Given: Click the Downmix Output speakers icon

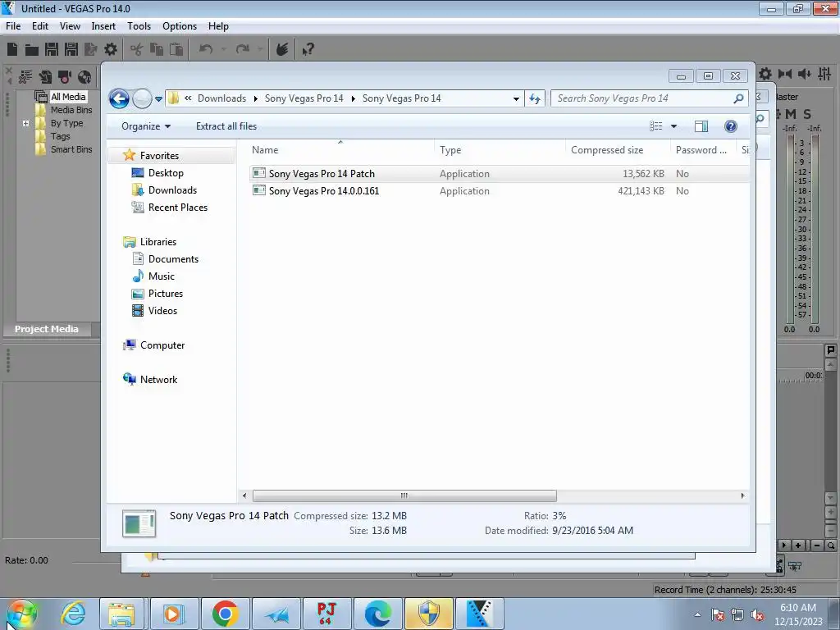Looking at the screenshot, I should (785, 74).
